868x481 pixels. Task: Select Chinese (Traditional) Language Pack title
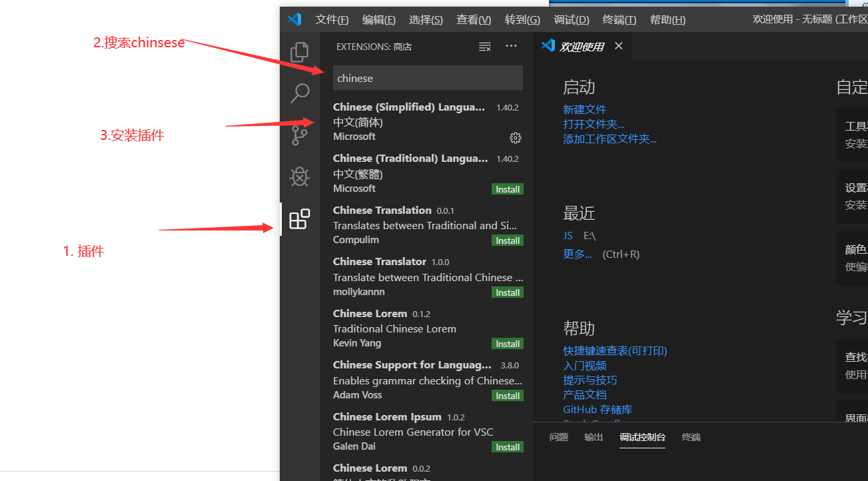pos(410,159)
